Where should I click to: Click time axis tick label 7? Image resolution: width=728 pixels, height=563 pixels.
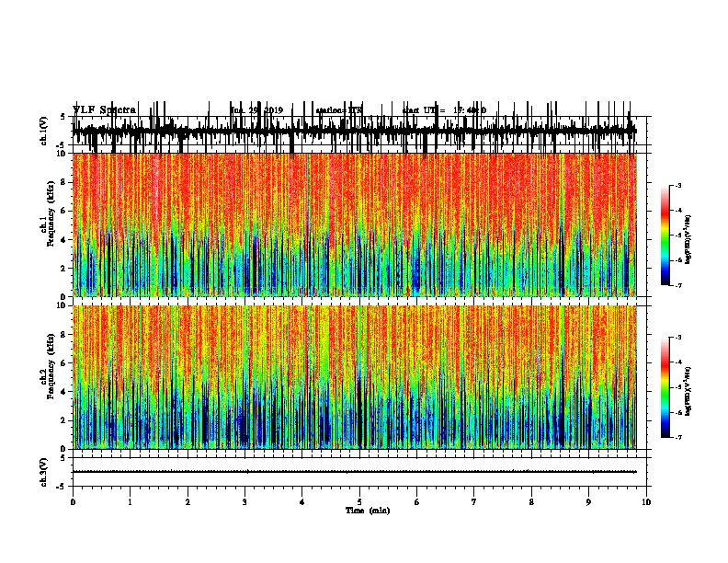474,502
